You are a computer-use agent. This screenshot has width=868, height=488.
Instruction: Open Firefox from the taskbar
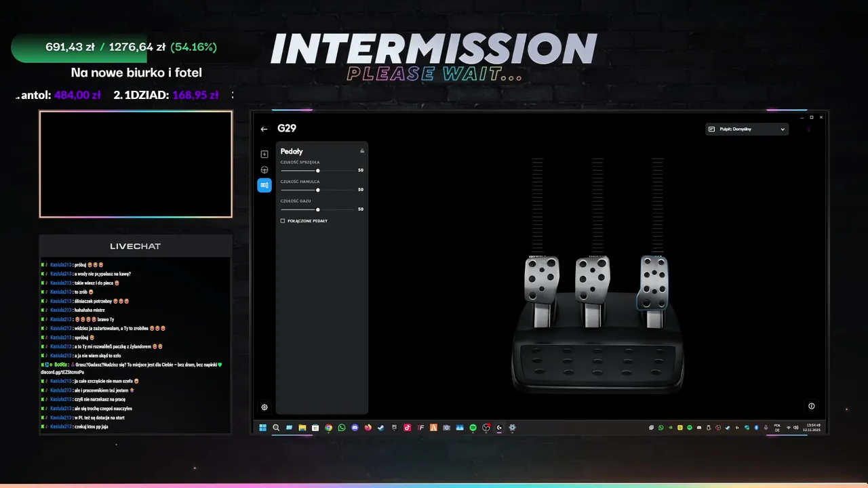pos(368,428)
